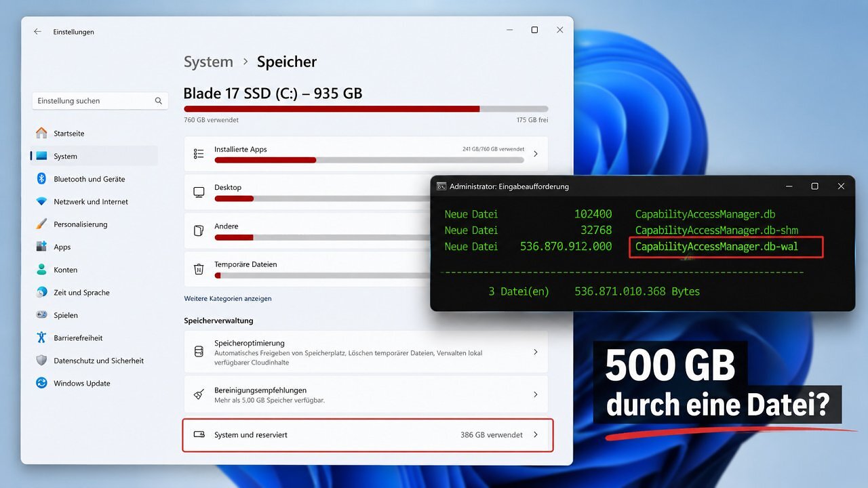The width and height of the screenshot is (868, 488).
Task: Minimize the Einstellungen window
Action: click(x=509, y=30)
